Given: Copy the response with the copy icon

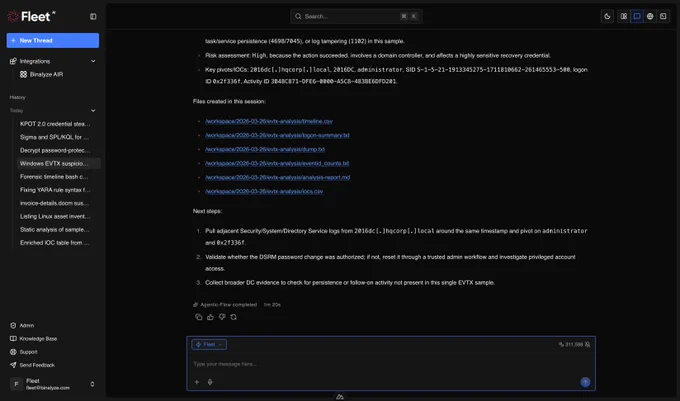Looking at the screenshot, I should coord(199,317).
